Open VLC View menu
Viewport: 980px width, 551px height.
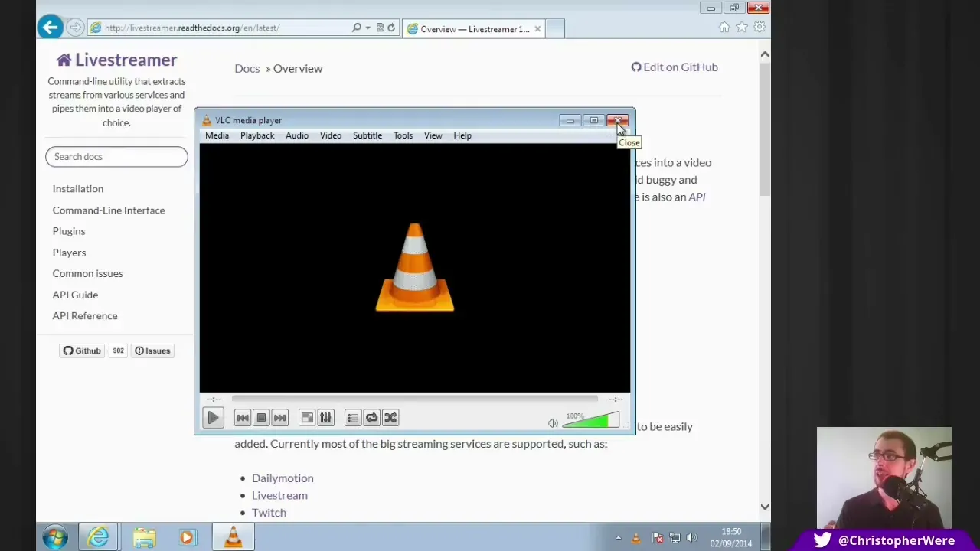tap(433, 135)
